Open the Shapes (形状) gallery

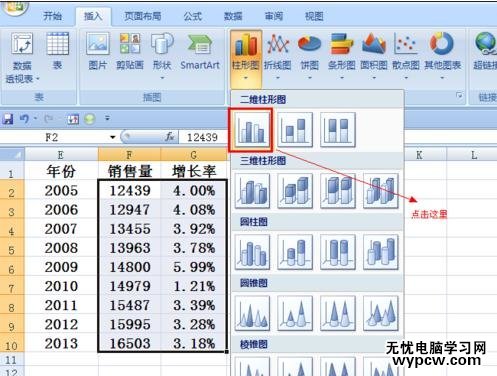pos(162,56)
